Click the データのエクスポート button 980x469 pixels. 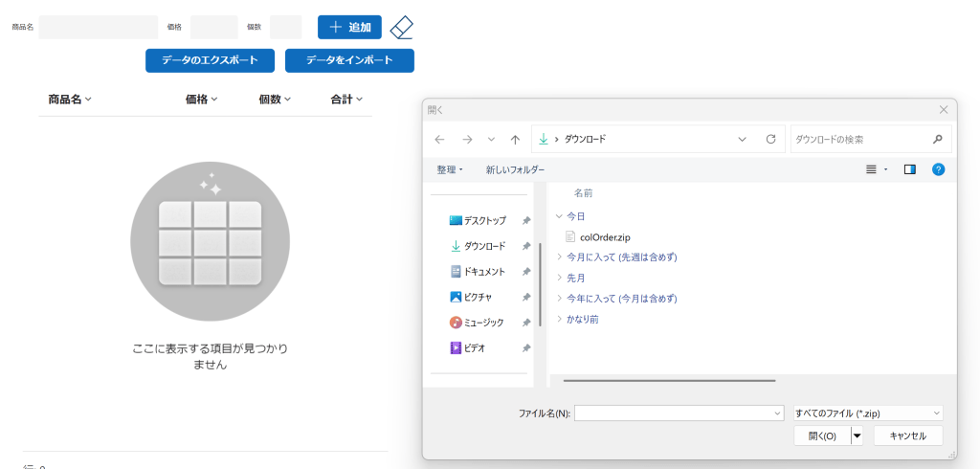pos(210,60)
